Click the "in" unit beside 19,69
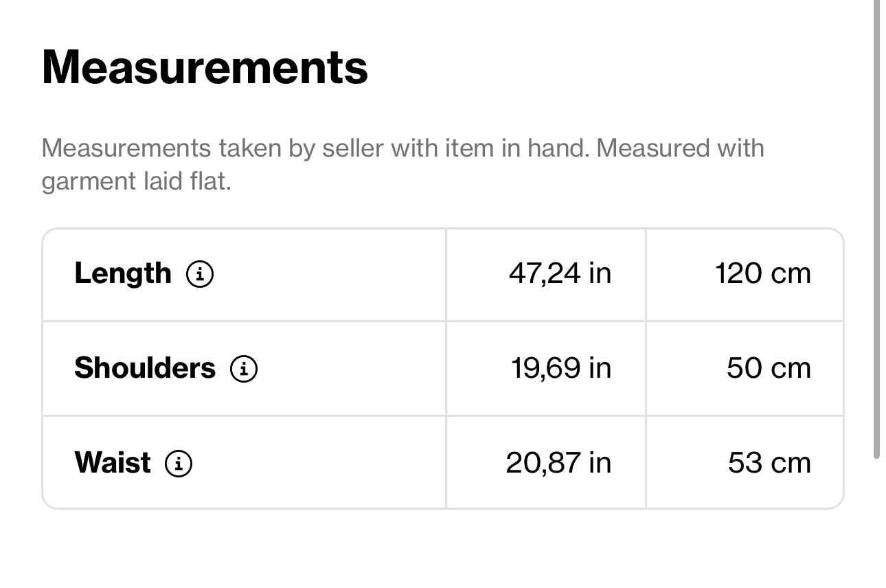This screenshot has width=886, height=588. click(600, 368)
